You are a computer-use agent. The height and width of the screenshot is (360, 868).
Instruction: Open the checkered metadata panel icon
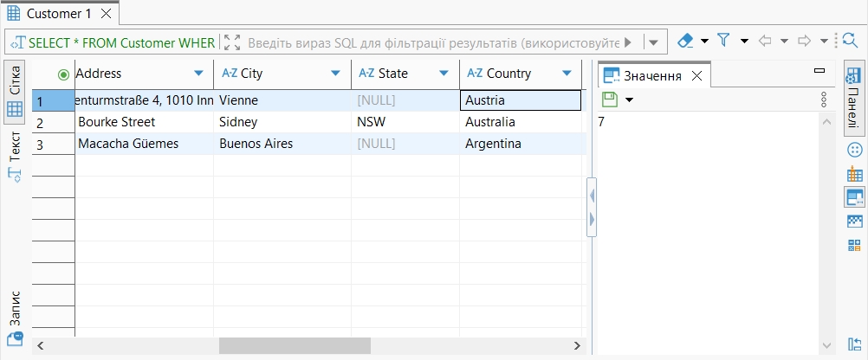[855, 222]
